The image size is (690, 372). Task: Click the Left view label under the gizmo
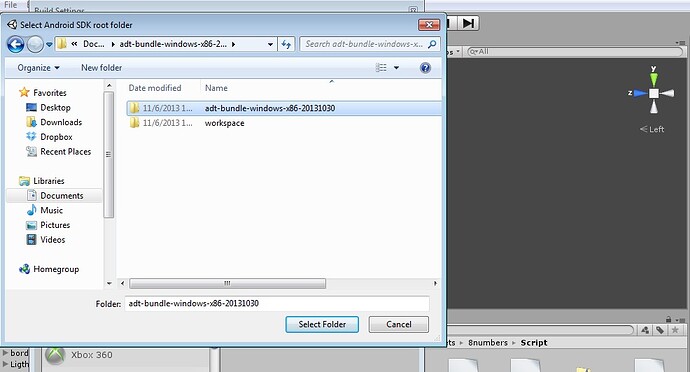click(652, 129)
